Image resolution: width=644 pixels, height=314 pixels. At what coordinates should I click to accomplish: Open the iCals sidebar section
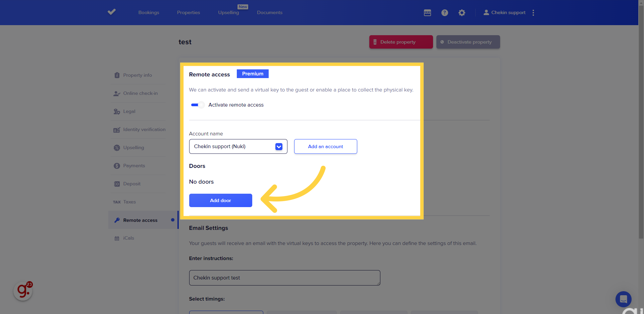click(128, 238)
